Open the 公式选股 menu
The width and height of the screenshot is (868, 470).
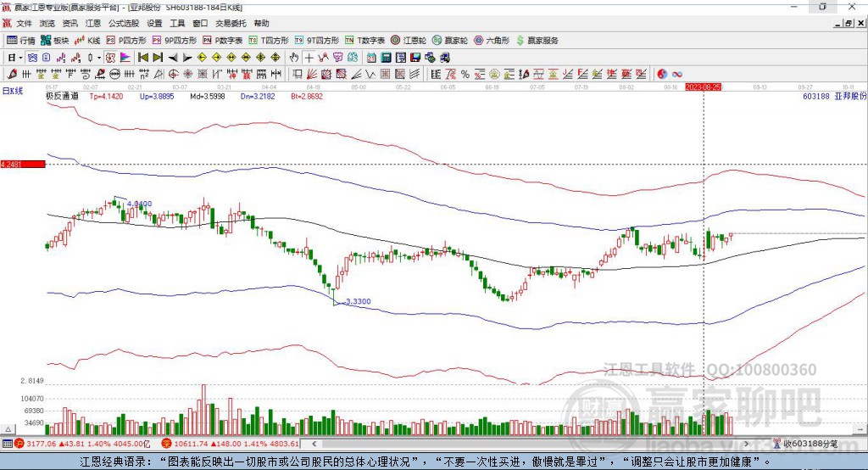124,23
